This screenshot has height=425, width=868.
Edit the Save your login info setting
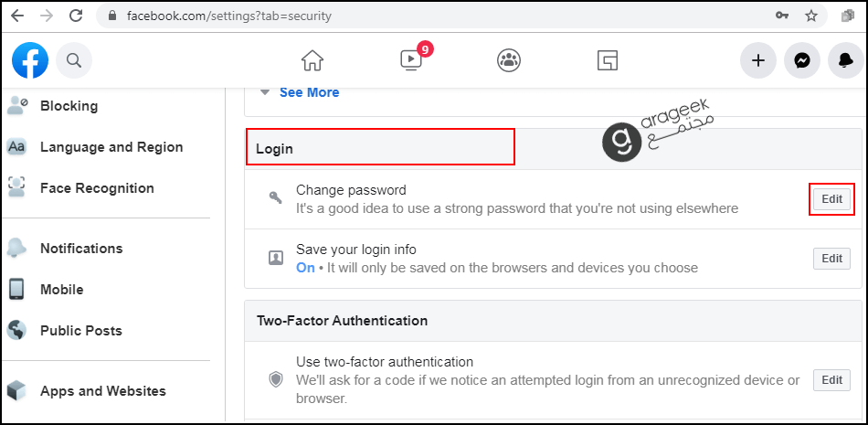point(831,259)
